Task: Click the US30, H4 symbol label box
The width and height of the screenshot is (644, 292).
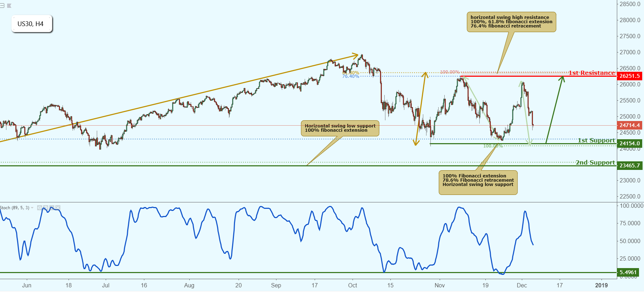Action: coord(32,24)
